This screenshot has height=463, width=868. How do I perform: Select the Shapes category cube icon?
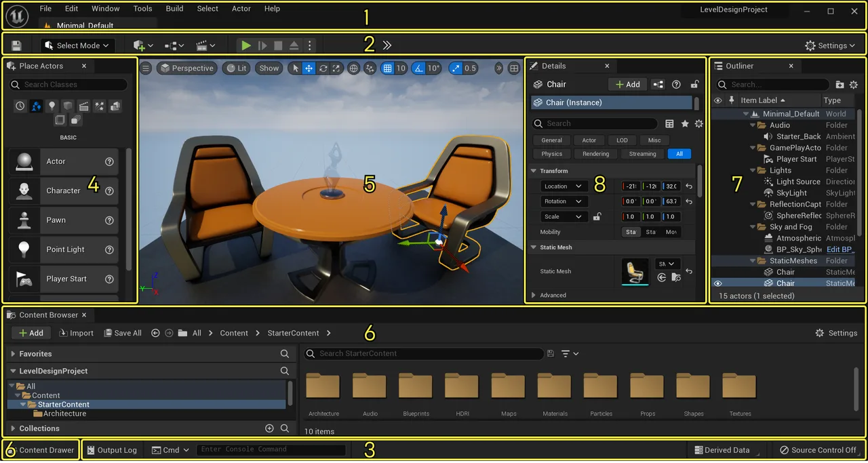point(68,106)
